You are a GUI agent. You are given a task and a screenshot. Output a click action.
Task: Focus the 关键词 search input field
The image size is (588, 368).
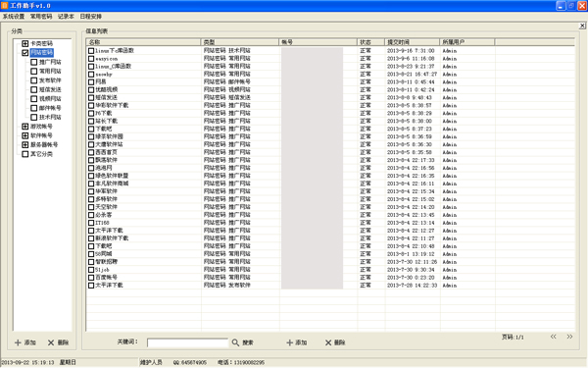click(x=187, y=342)
